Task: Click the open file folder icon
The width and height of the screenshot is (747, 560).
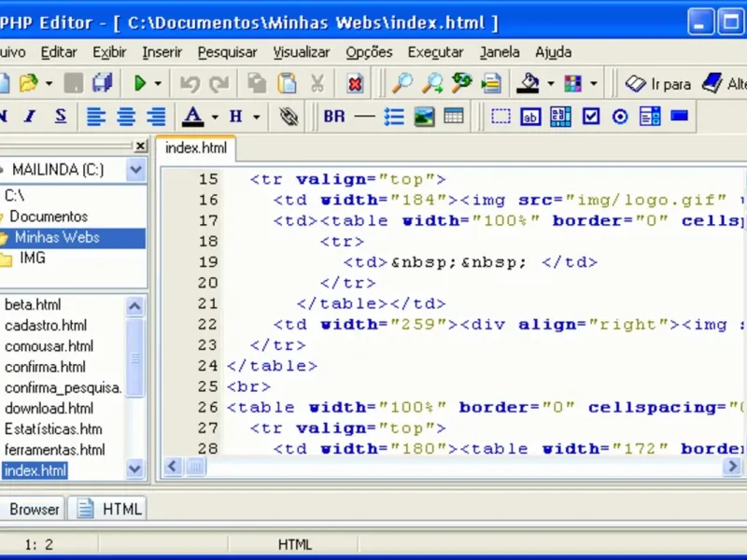Action: click(29, 83)
